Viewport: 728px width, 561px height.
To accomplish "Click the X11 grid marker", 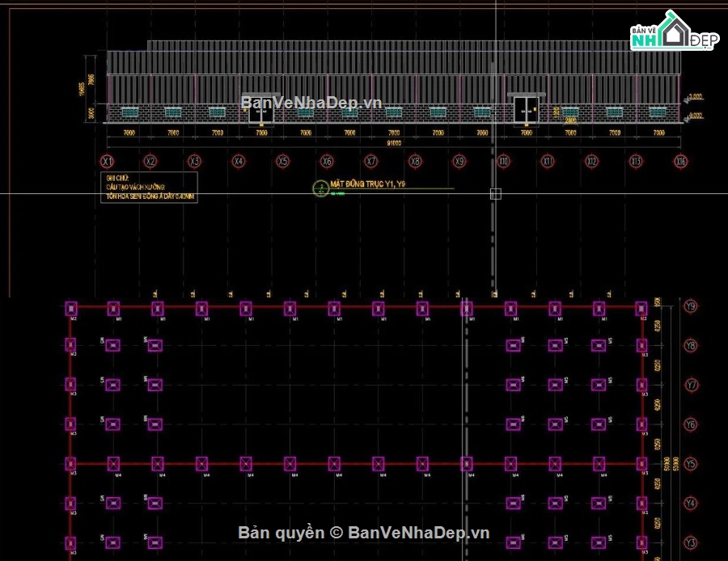I will (x=548, y=162).
